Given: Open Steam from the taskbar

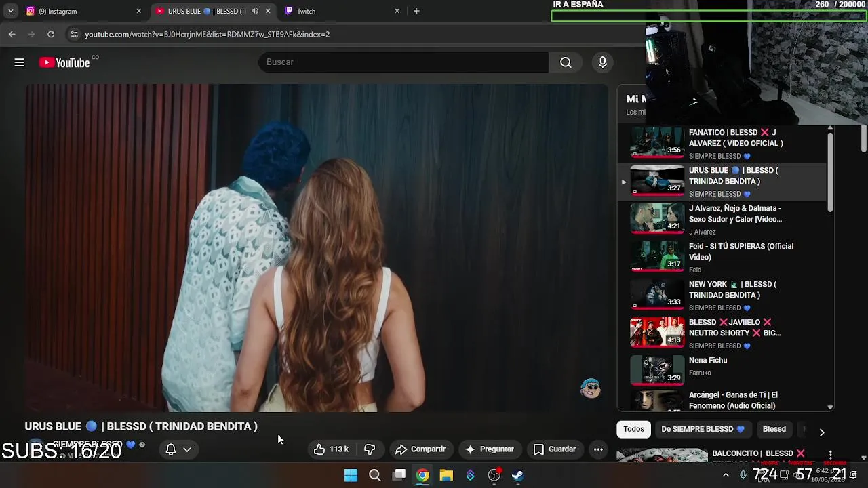Looking at the screenshot, I should tap(518, 475).
